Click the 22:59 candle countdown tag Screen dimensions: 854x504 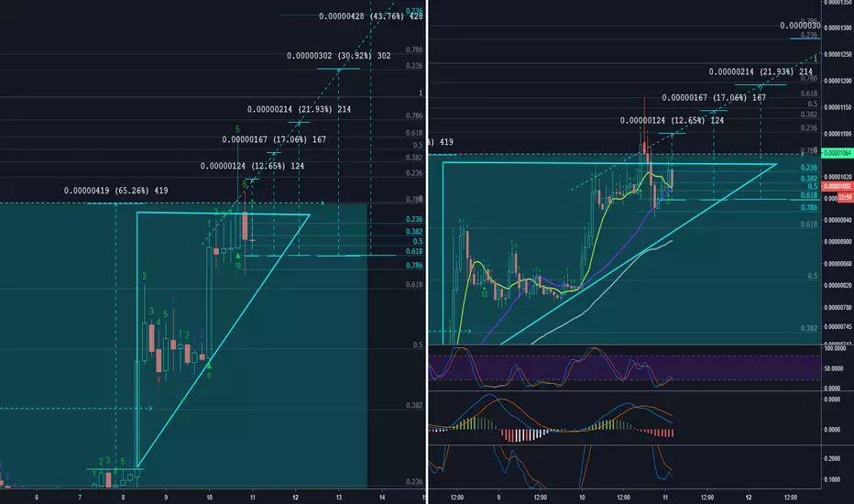tap(845, 198)
